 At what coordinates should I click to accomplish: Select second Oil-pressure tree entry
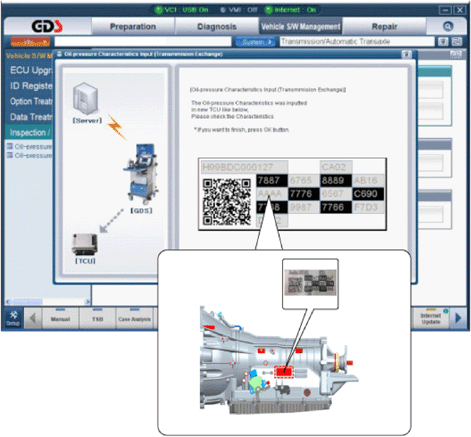(30, 156)
